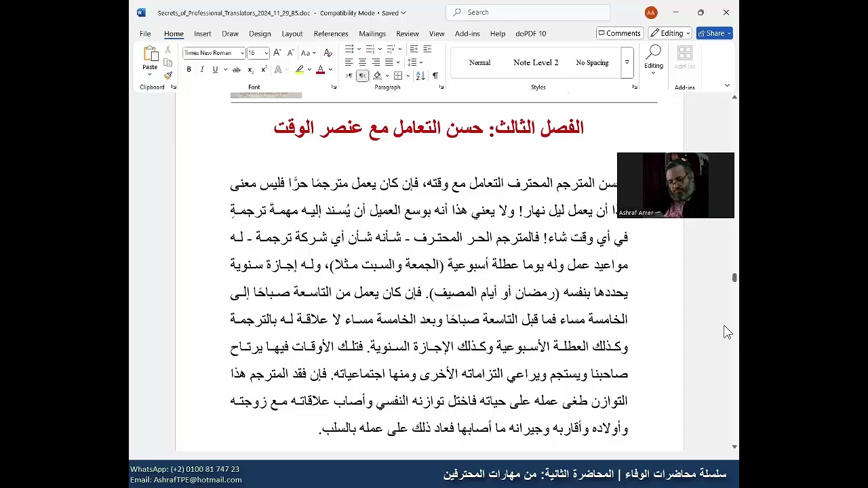
Task: Click the Ashraf Amer webcam thumbnail
Action: click(675, 185)
